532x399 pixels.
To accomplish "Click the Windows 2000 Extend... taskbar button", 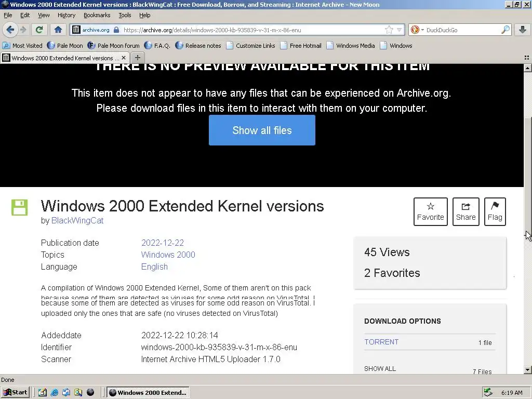I will (148, 393).
